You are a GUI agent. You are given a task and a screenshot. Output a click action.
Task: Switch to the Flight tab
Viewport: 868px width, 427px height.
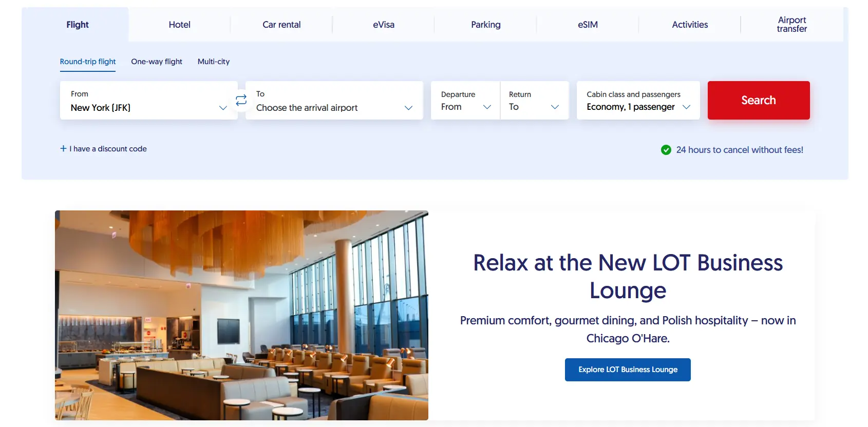tap(78, 25)
